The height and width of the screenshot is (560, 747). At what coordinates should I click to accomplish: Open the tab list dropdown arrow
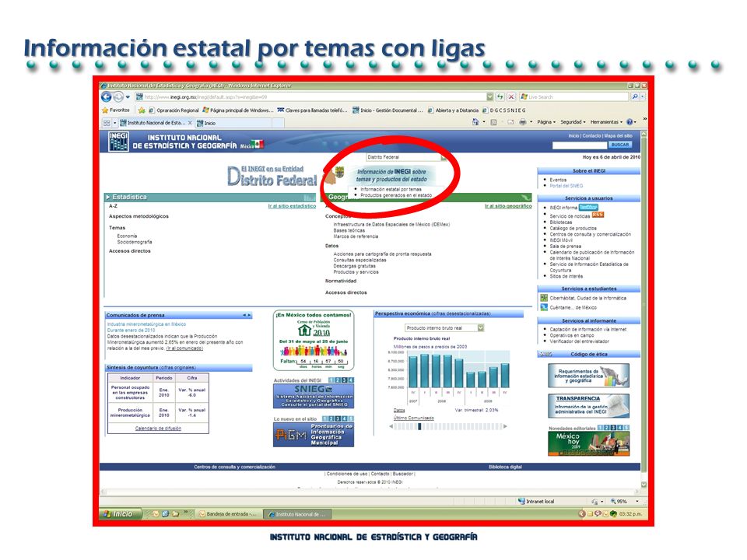coord(115,123)
